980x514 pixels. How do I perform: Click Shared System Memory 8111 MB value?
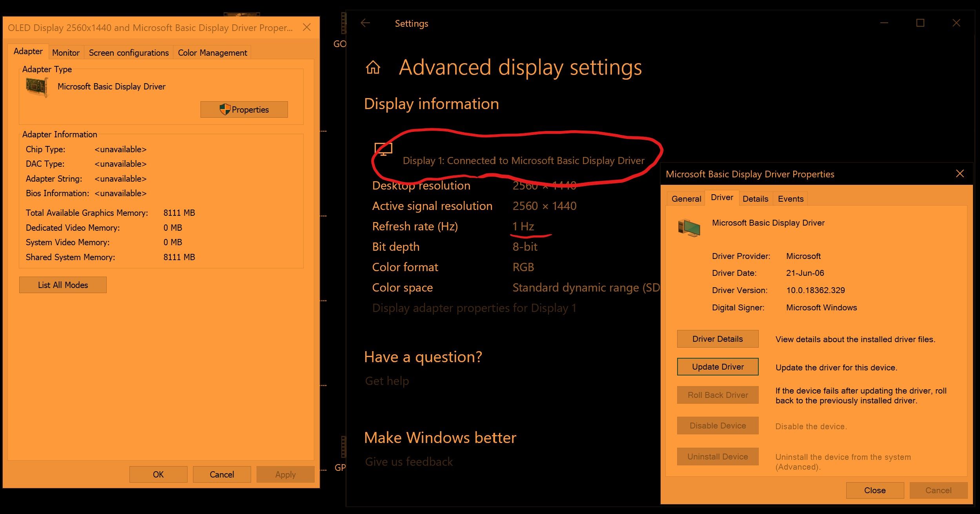coord(179,257)
